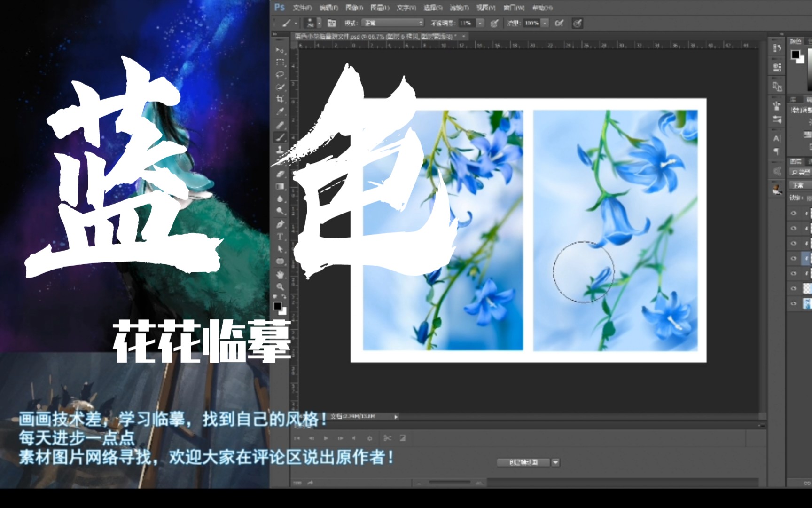Select the Pen tool
The width and height of the screenshot is (812, 508).
pyautogui.click(x=280, y=224)
